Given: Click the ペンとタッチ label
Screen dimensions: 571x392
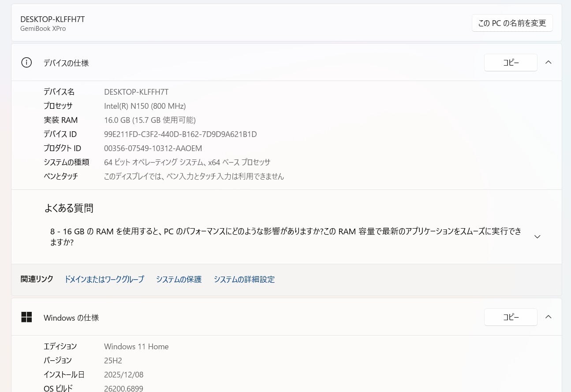Looking at the screenshot, I should (x=61, y=177).
